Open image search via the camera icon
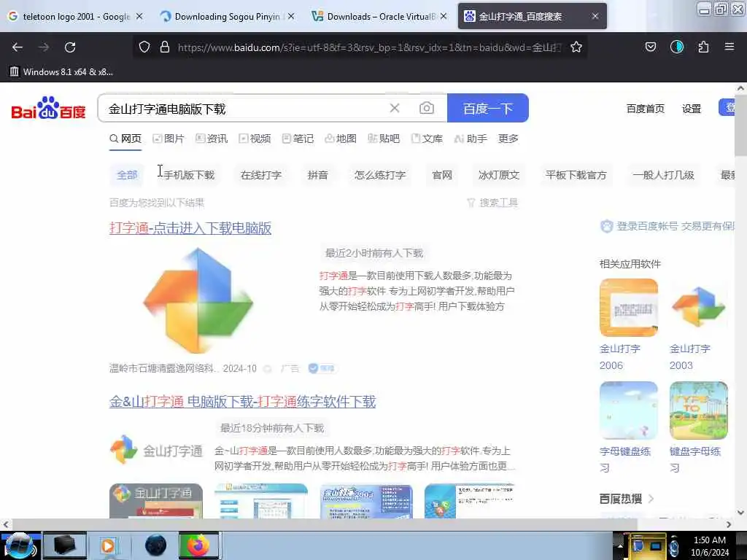Screen dimensions: 747x560 [x=426, y=108]
